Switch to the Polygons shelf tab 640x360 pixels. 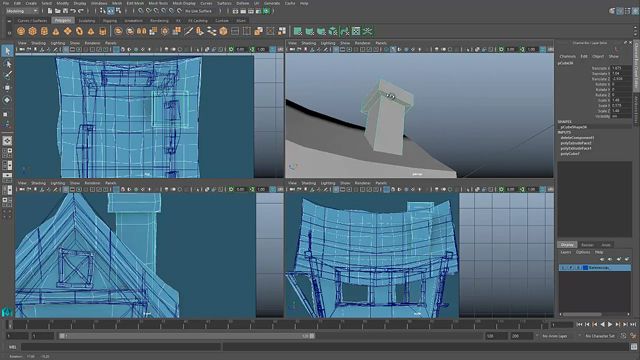(x=62, y=20)
